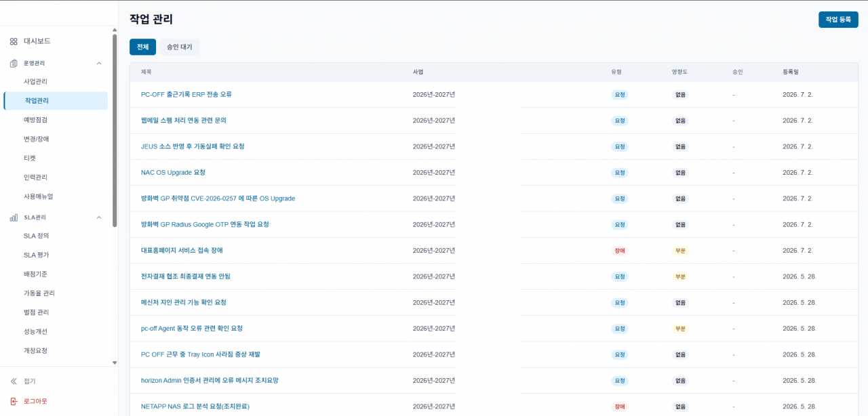
Task: Open 메신저 지인 관리 기능 확인 요청
Action: click(184, 302)
